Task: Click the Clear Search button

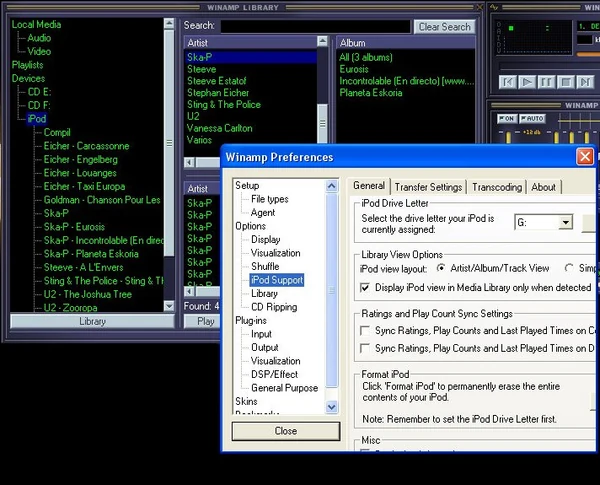Action: click(444, 27)
